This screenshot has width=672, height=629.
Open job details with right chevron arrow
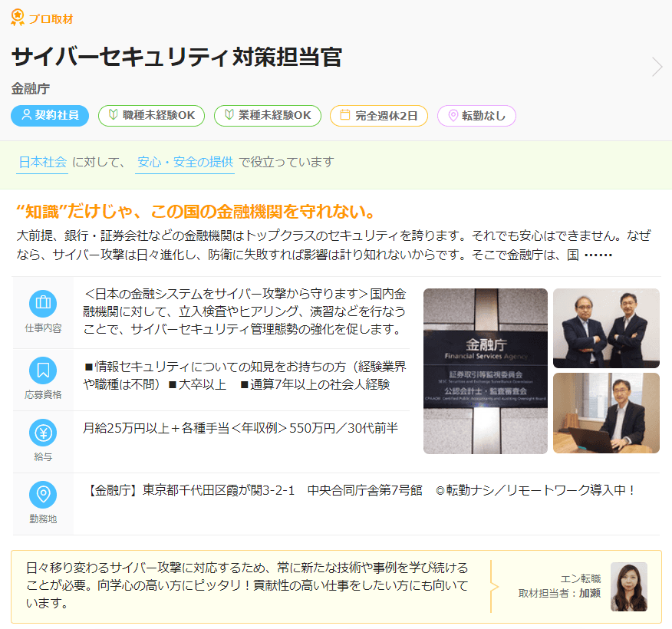(x=657, y=67)
